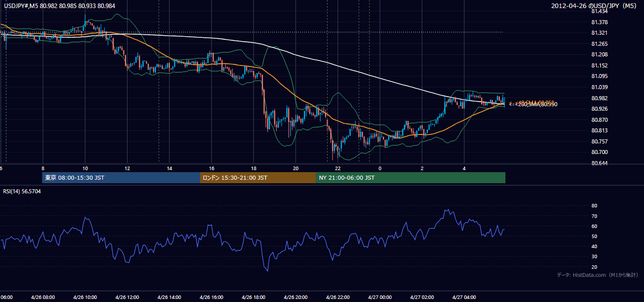
Task: Click the RSI axis level 70 label
Action: click(594, 216)
